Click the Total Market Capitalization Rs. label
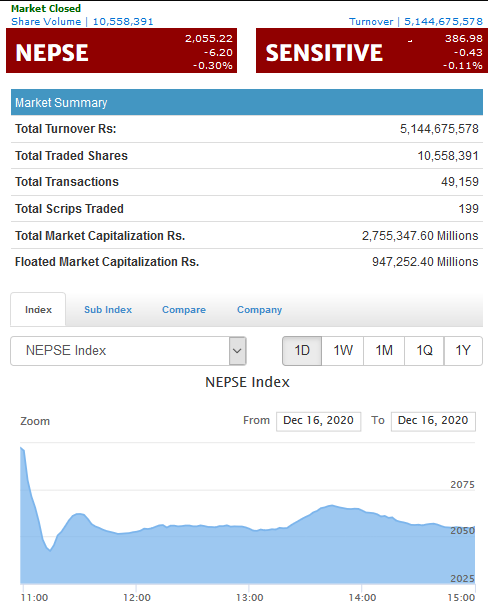This screenshot has height=608, width=488. click(100, 235)
